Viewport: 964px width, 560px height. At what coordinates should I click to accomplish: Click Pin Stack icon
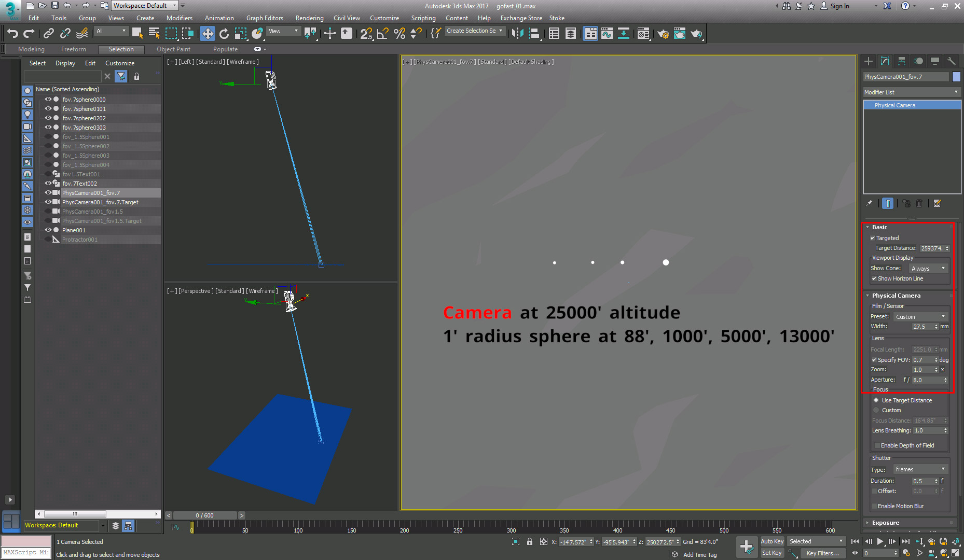870,204
